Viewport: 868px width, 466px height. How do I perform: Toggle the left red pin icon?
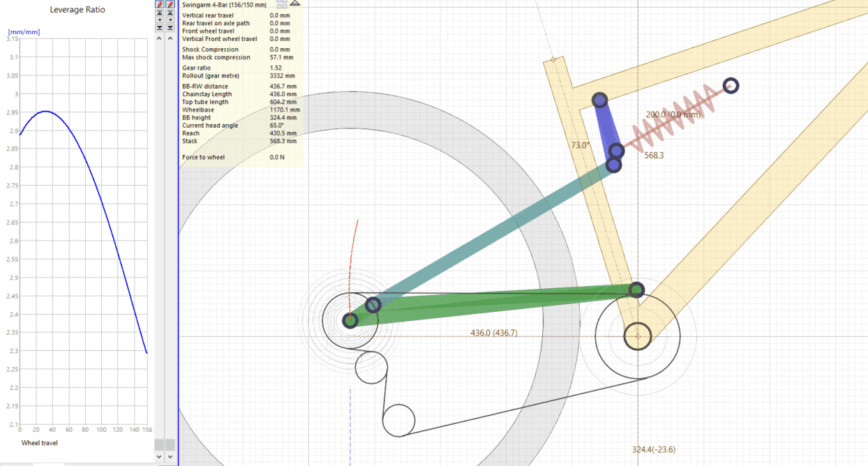pos(159,4)
